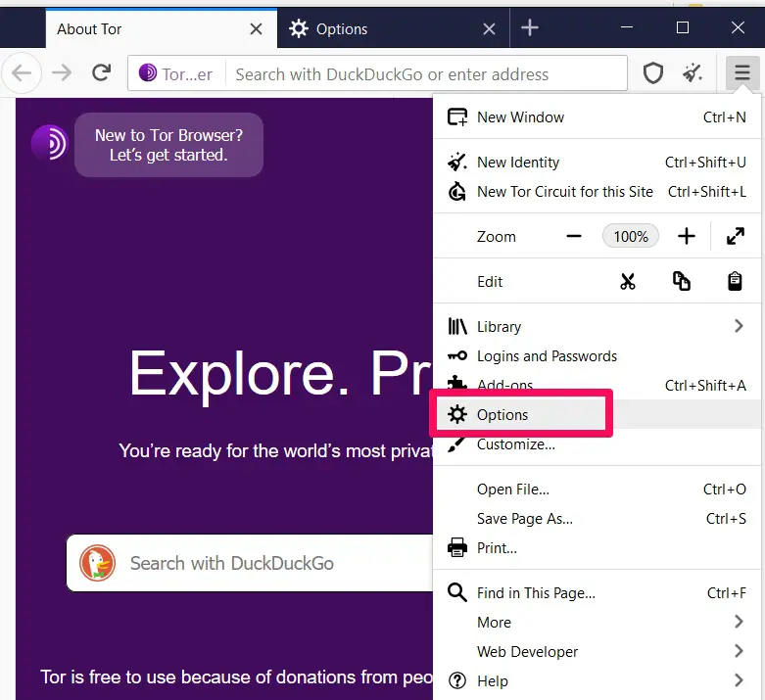Select New Window from the menu

pos(597,117)
